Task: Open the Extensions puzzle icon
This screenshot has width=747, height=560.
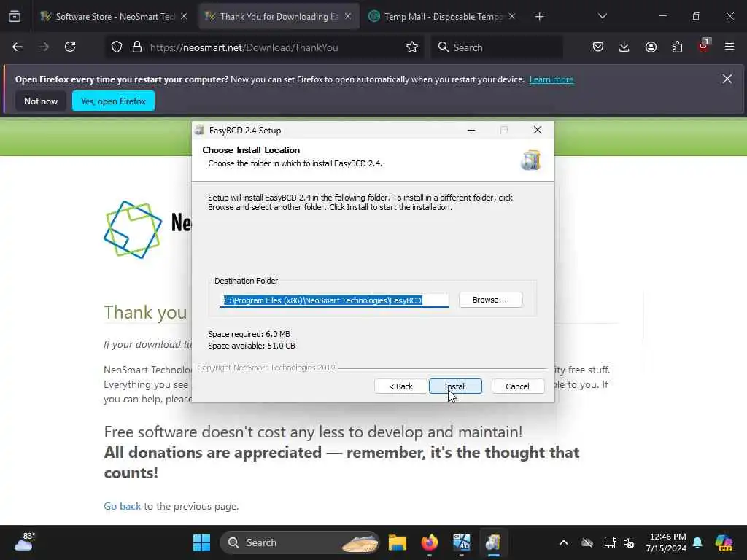Action: [x=677, y=47]
